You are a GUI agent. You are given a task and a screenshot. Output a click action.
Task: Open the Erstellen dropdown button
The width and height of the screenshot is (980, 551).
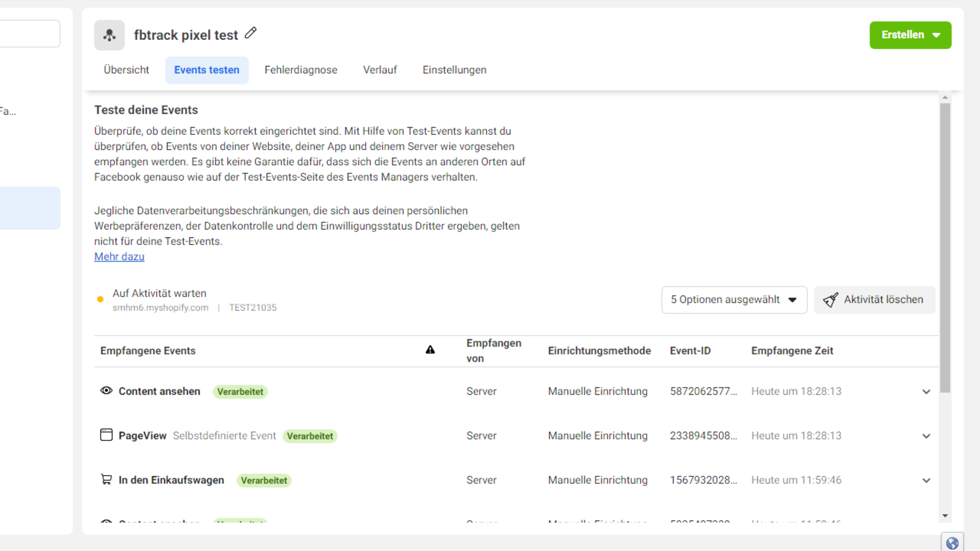pyautogui.click(x=910, y=35)
